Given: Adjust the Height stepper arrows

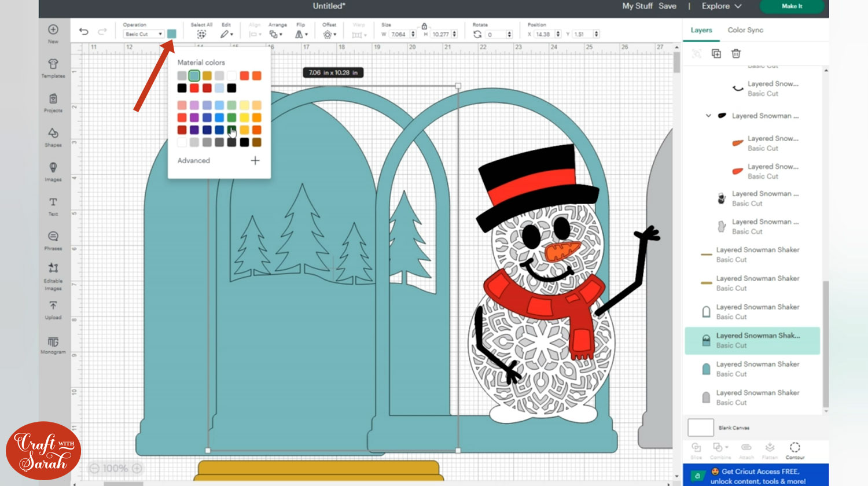Looking at the screenshot, I should [x=454, y=34].
